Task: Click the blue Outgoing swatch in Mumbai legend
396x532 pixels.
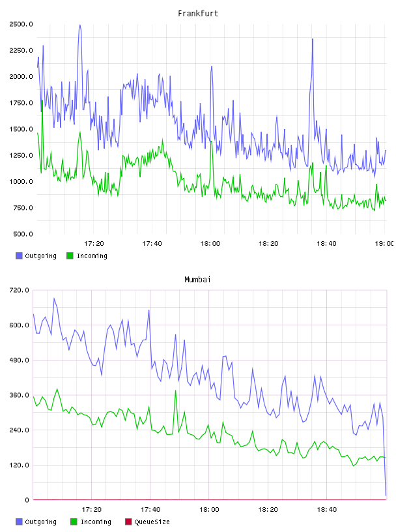Action: (x=19, y=522)
